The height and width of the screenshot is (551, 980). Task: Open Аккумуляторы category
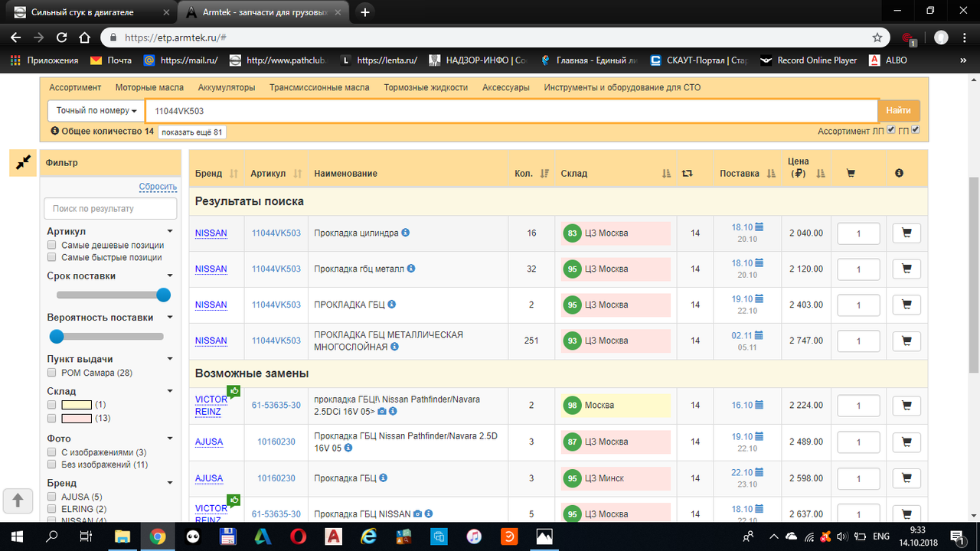click(x=227, y=87)
